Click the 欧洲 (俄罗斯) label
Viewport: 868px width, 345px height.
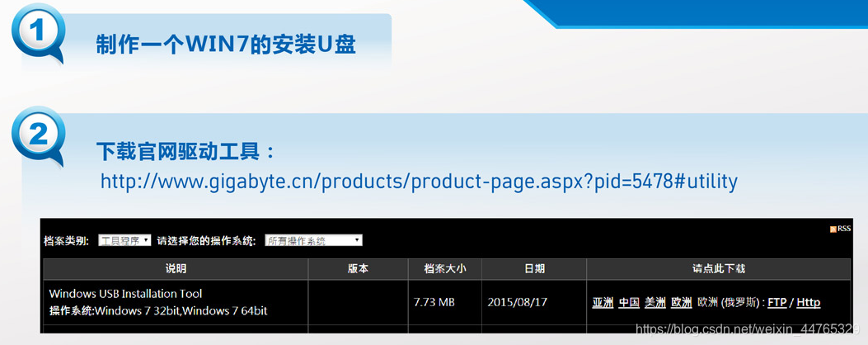[x=728, y=303]
